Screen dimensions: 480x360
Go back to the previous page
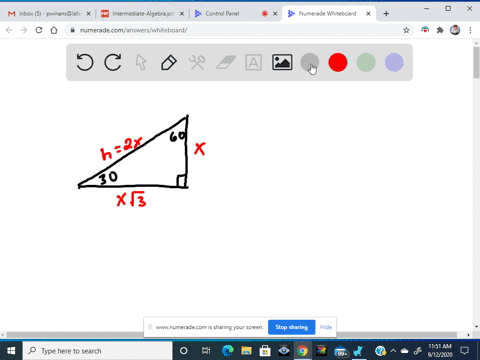(x=9, y=30)
